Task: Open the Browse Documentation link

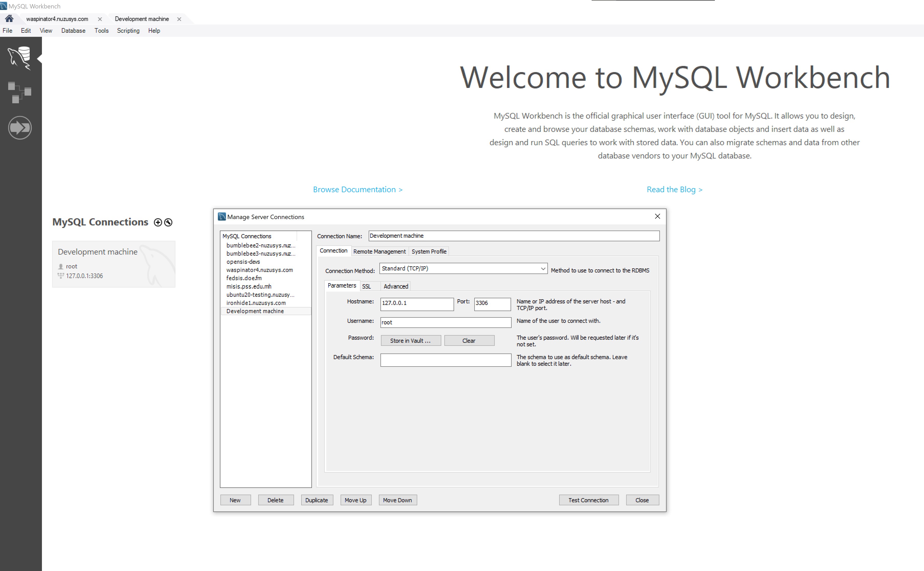Action: [x=357, y=190]
